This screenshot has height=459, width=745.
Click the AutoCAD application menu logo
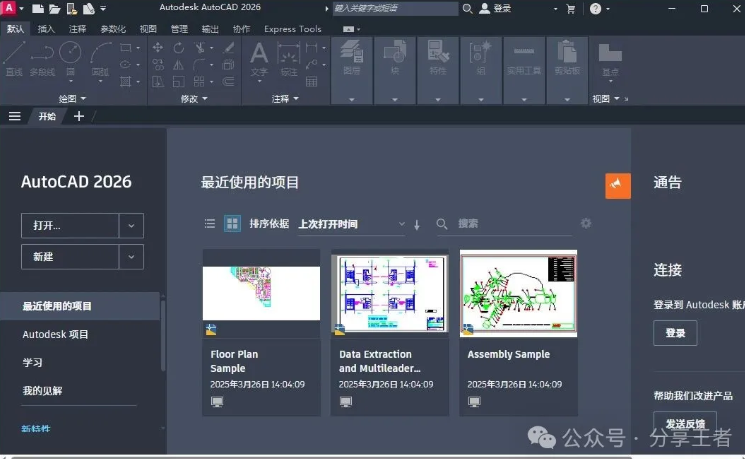9,8
